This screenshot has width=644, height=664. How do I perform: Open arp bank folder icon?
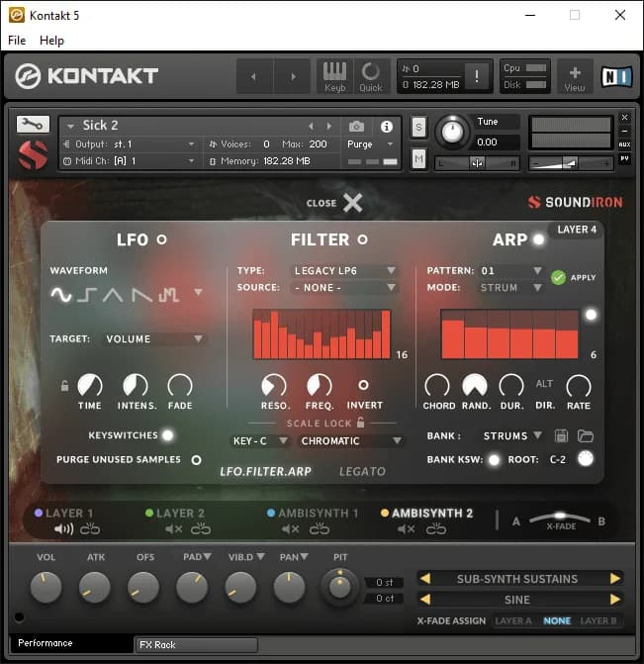(x=585, y=435)
